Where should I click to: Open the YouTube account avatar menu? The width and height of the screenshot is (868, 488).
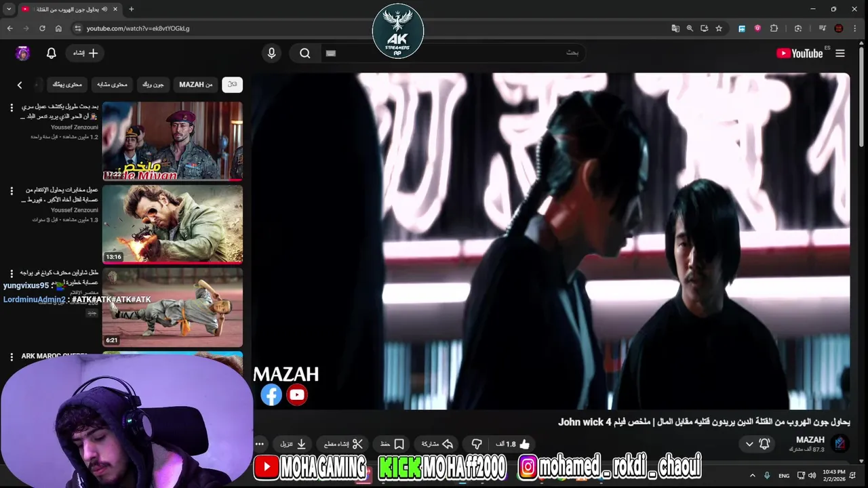coord(23,54)
